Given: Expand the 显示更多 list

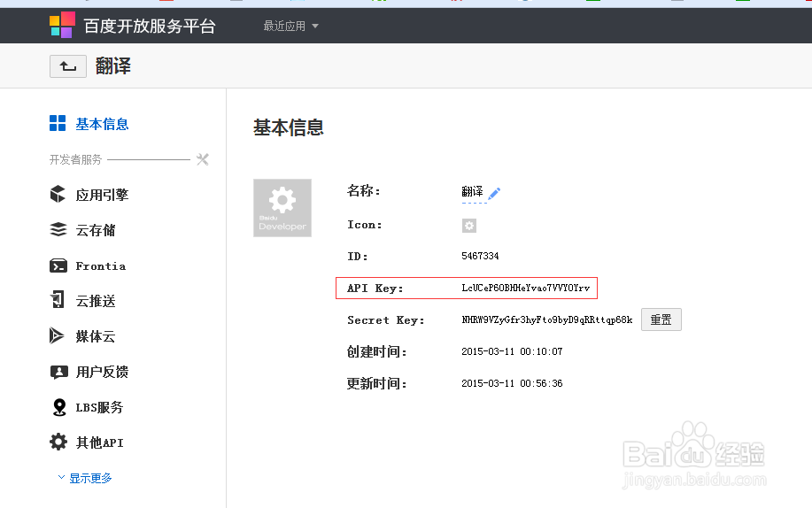Looking at the screenshot, I should 84,478.
